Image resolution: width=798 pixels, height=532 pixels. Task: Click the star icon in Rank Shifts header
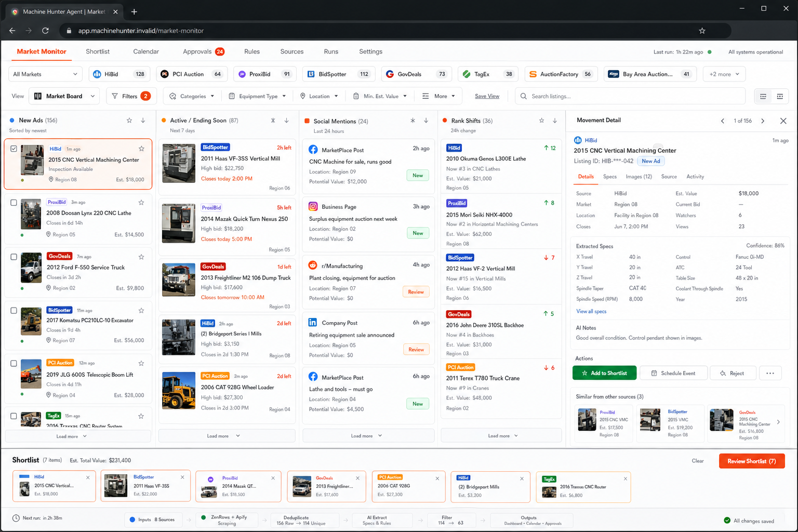pyautogui.click(x=541, y=121)
